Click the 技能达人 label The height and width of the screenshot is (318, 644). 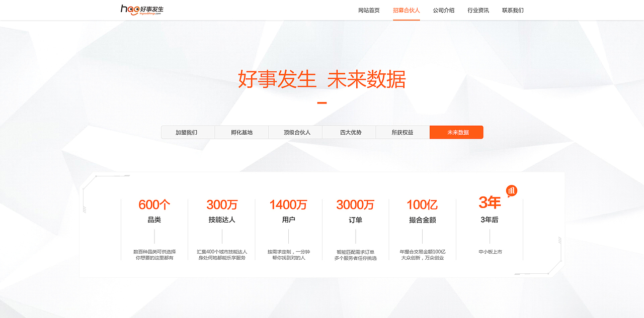click(222, 220)
